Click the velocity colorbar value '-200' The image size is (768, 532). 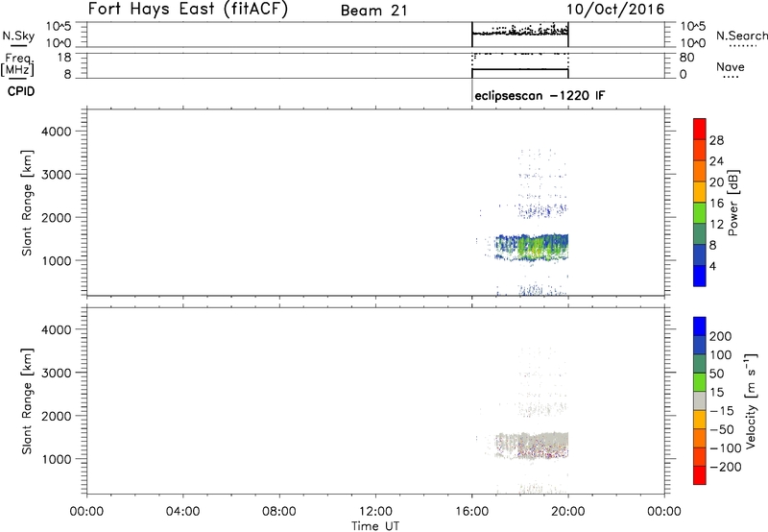tap(727, 467)
